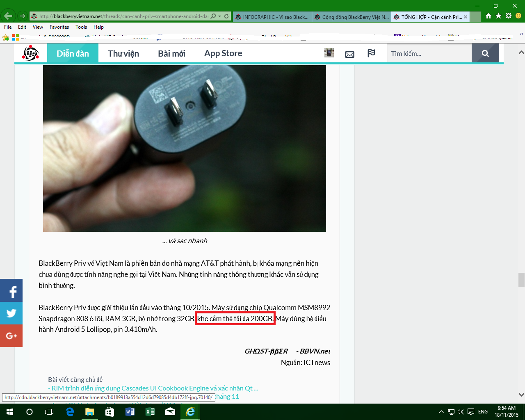Share on Google Plus side button
The width and height of the screenshot is (525, 420).
tap(11, 336)
